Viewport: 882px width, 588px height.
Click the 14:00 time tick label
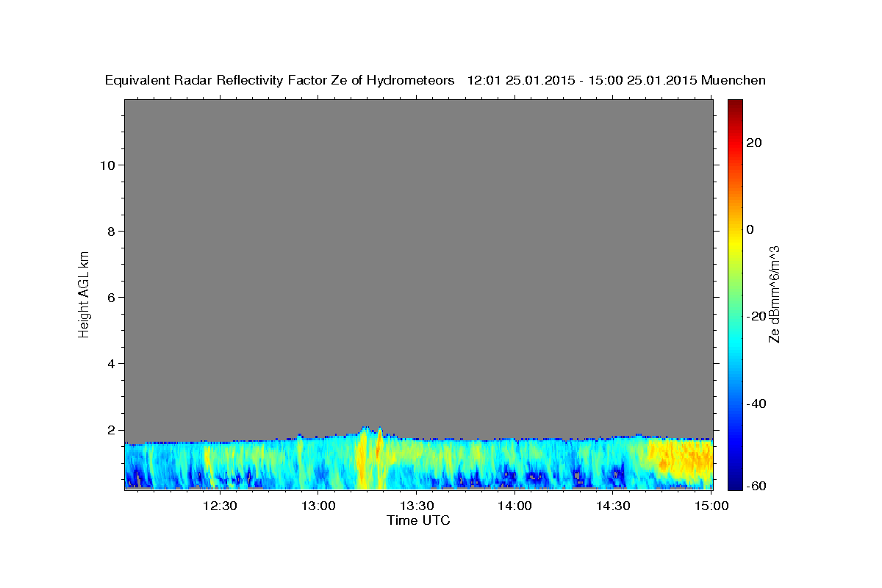coord(514,506)
